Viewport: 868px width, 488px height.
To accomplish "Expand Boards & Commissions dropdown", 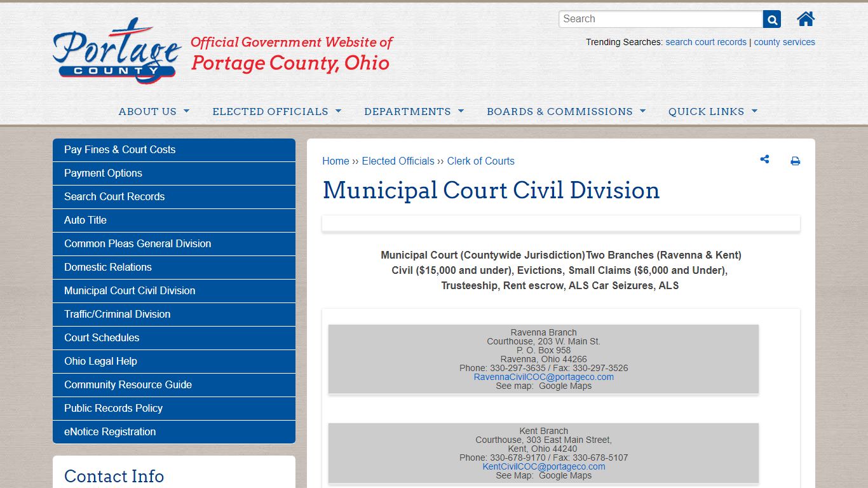I will (567, 111).
